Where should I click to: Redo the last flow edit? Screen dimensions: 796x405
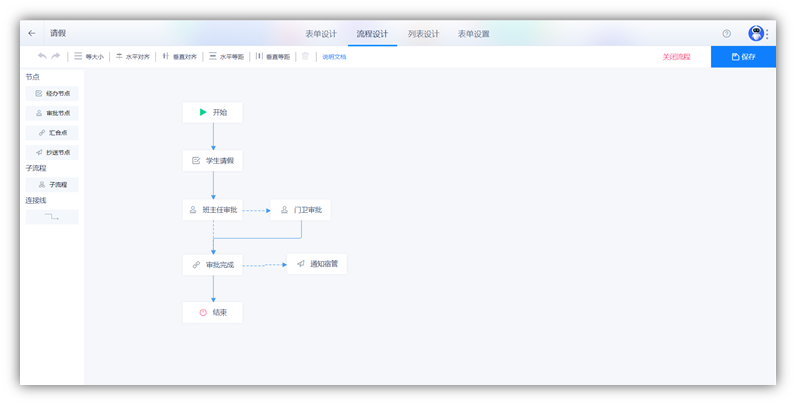point(56,56)
